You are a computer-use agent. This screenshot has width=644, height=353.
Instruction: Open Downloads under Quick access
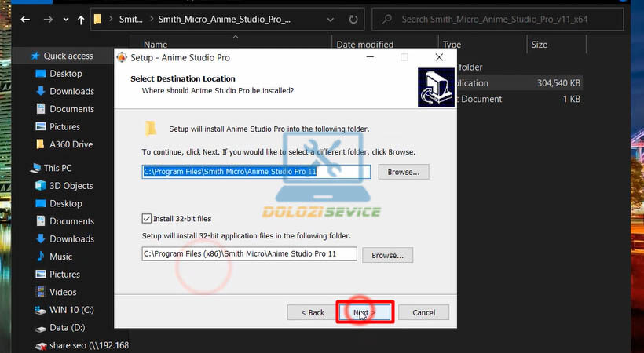tap(72, 91)
